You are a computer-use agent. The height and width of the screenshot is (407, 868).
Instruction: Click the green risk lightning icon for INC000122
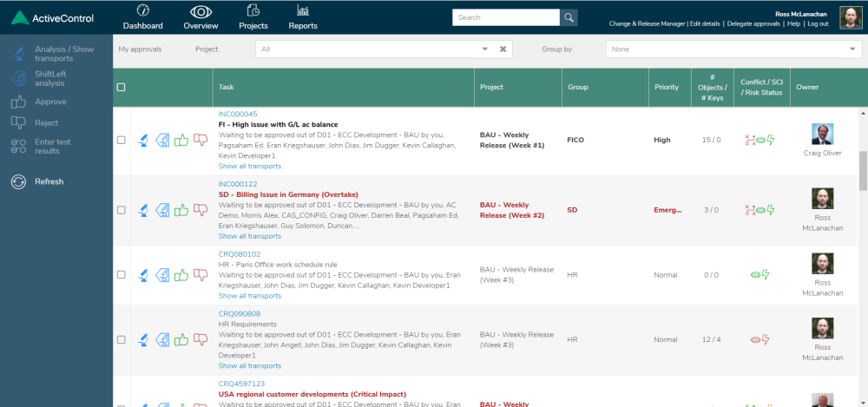tap(771, 210)
